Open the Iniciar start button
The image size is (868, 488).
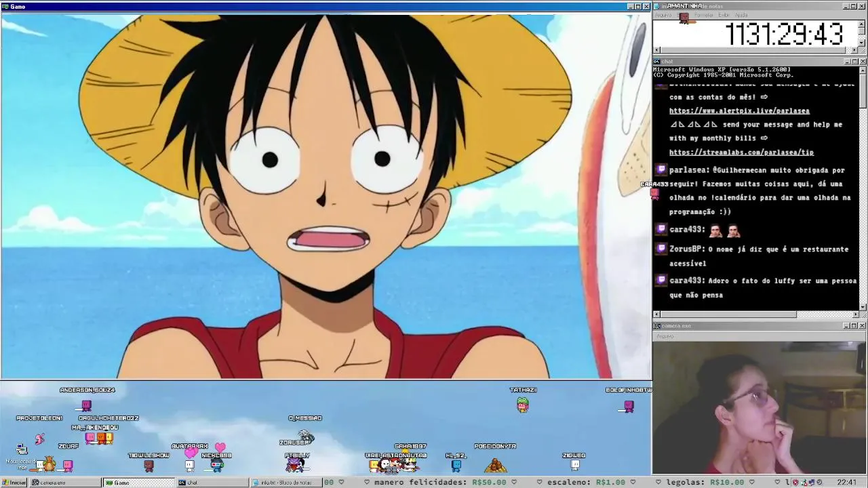pyautogui.click(x=14, y=483)
